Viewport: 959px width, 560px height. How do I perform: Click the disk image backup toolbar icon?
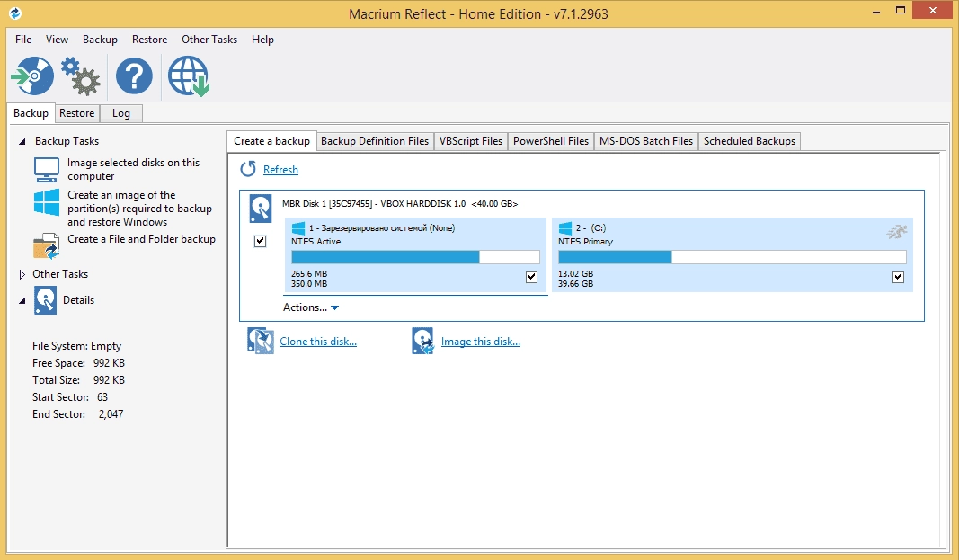pyautogui.click(x=33, y=76)
